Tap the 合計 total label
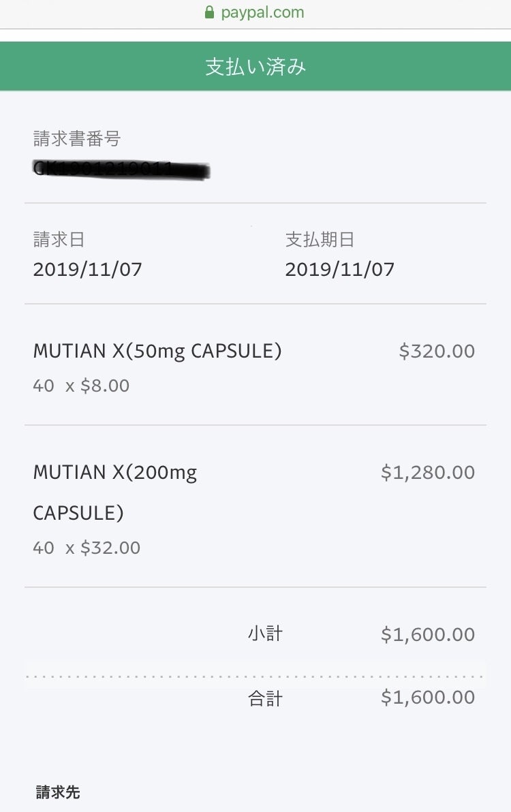Viewport: 511px width, 812px height. point(265,698)
